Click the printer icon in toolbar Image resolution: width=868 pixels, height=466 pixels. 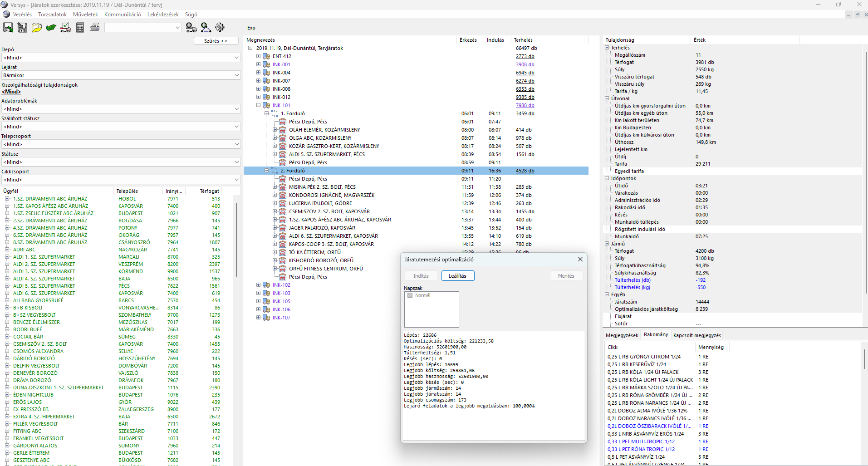pos(95,28)
